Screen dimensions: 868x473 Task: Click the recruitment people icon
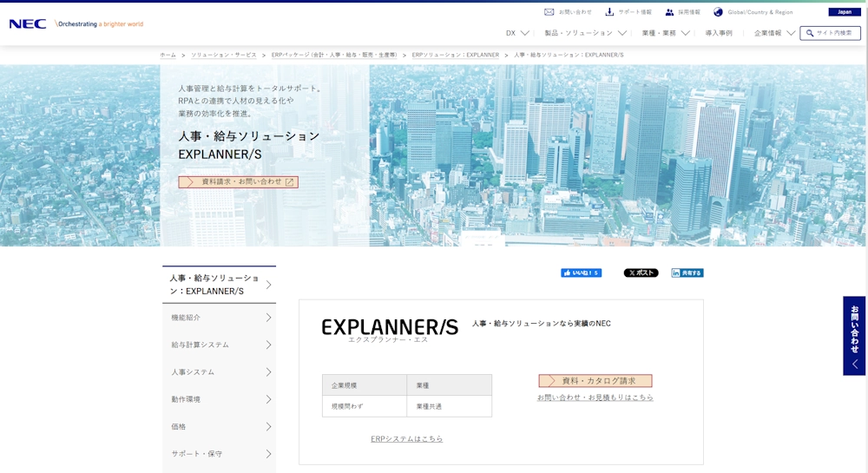(x=669, y=12)
